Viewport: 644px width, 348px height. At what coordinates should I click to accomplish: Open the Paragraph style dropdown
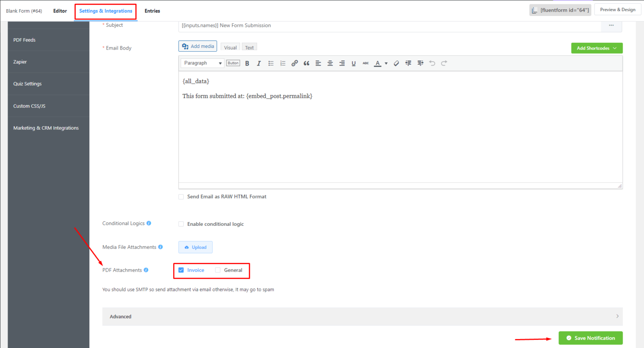click(x=202, y=63)
